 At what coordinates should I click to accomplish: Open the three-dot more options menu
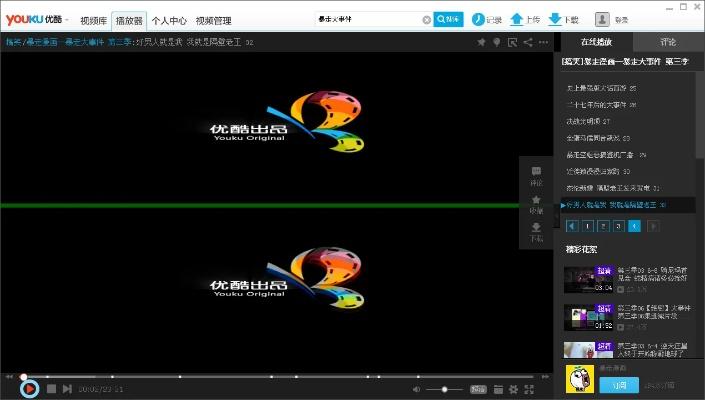pos(543,43)
